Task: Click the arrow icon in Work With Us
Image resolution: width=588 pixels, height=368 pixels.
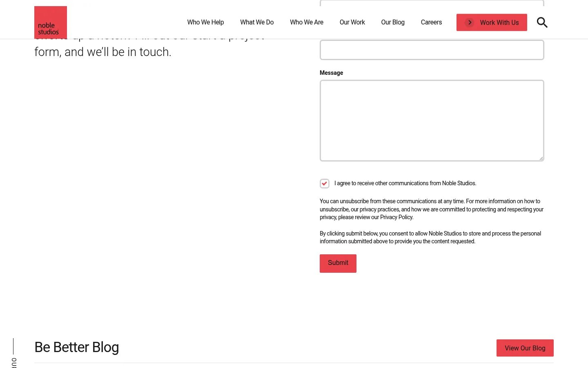Action: click(470, 22)
